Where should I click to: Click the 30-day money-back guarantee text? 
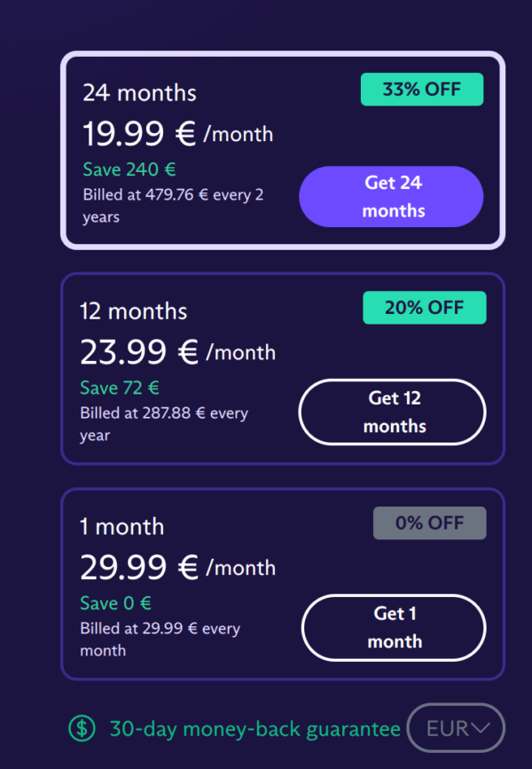point(255,729)
